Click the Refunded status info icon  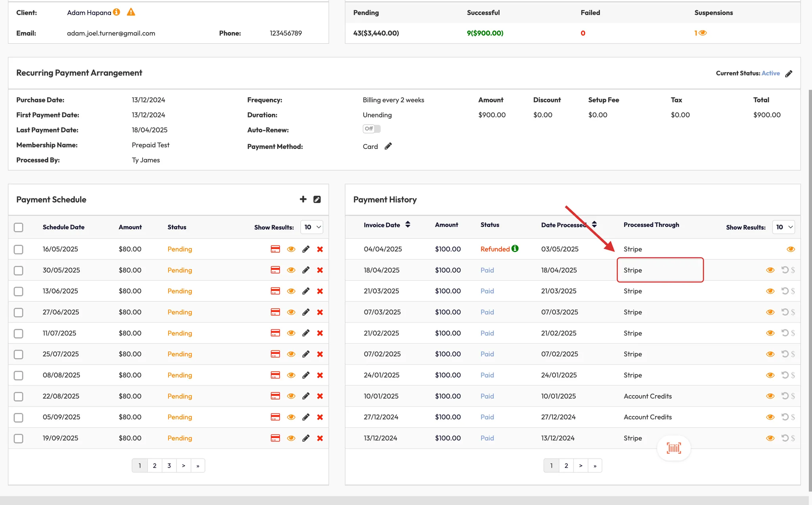515,249
